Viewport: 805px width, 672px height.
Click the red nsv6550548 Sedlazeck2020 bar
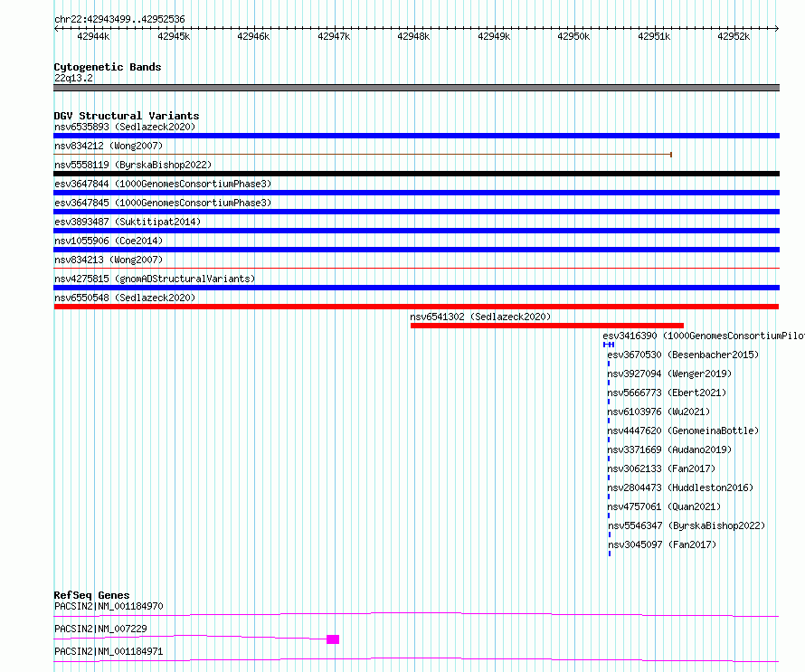[416, 307]
